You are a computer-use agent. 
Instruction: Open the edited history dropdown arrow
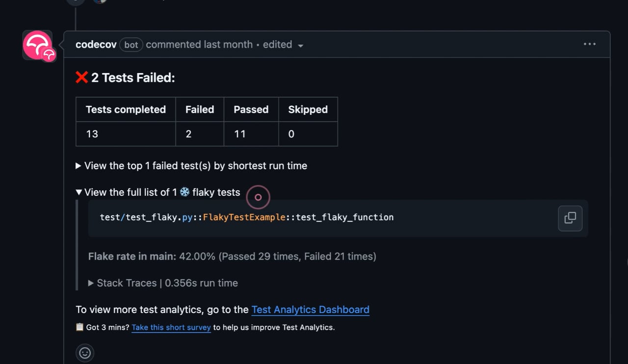pos(300,46)
